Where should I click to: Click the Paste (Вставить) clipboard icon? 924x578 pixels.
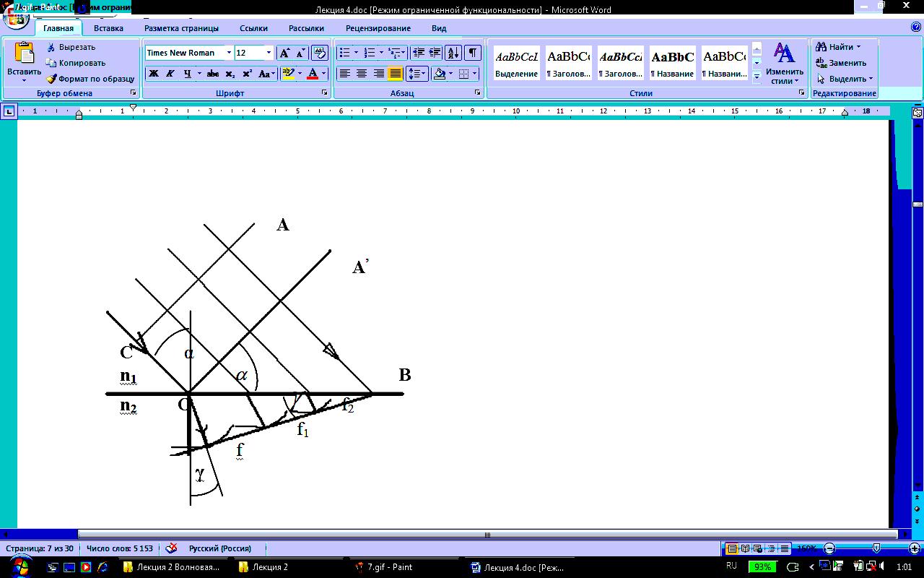24,53
